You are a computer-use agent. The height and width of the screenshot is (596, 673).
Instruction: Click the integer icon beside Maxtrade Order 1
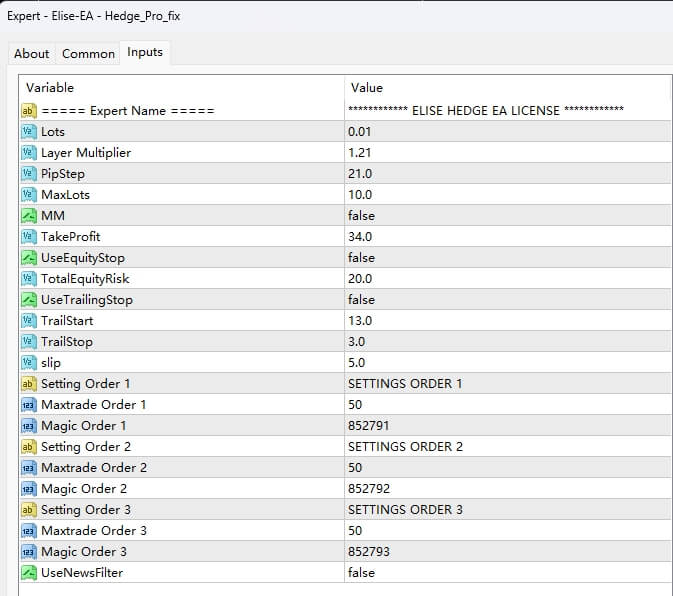tap(28, 405)
